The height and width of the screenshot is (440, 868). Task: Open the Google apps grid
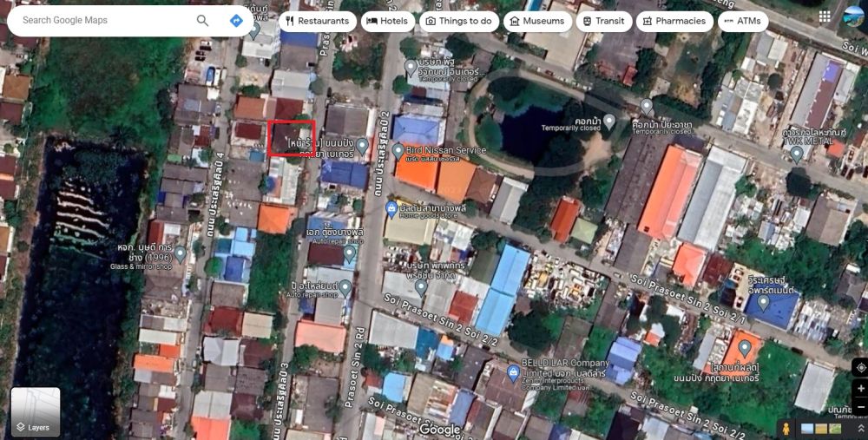[x=825, y=16]
